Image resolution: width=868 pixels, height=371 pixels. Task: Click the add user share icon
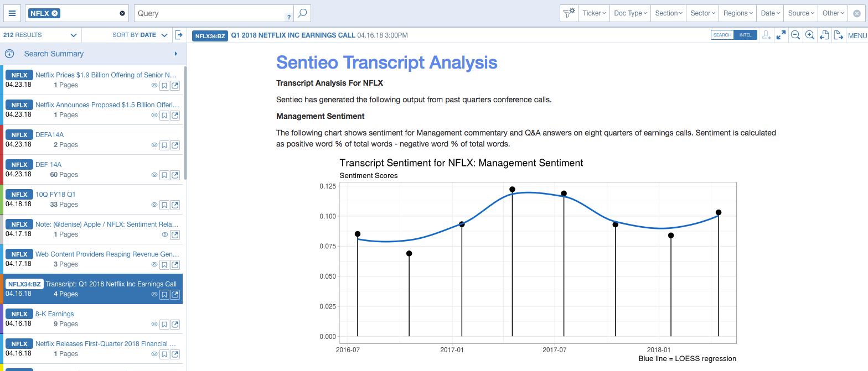click(x=766, y=35)
